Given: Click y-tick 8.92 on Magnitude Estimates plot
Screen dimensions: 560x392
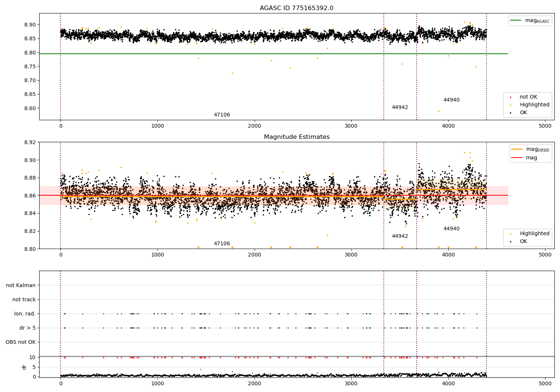Looking at the screenshot, I should pos(30,142).
